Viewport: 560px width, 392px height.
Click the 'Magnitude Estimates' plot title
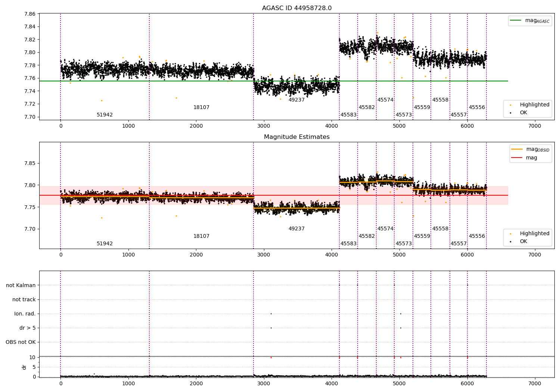click(x=297, y=137)
